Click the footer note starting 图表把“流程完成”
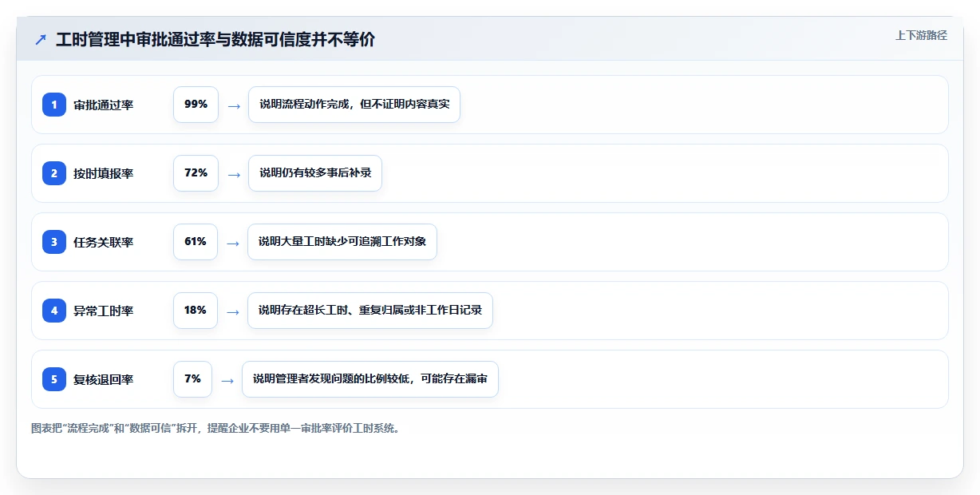Screen dimensions: 980x495 [x=215, y=428]
